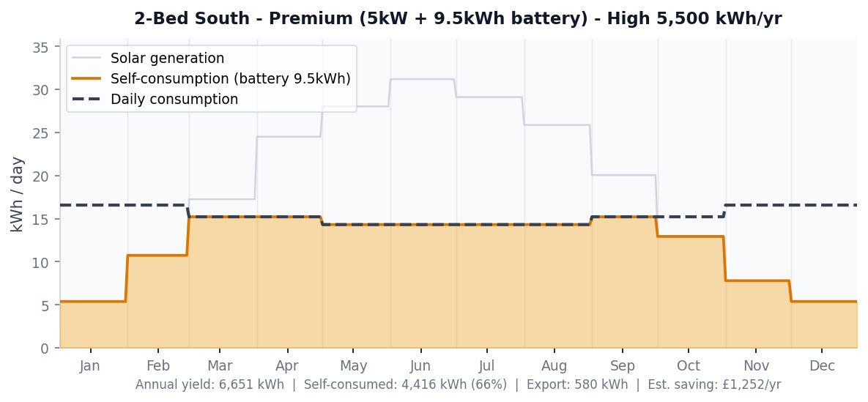Viewport: 868px width, 402px height.
Task: Click the chart title text
Action: [x=458, y=19]
